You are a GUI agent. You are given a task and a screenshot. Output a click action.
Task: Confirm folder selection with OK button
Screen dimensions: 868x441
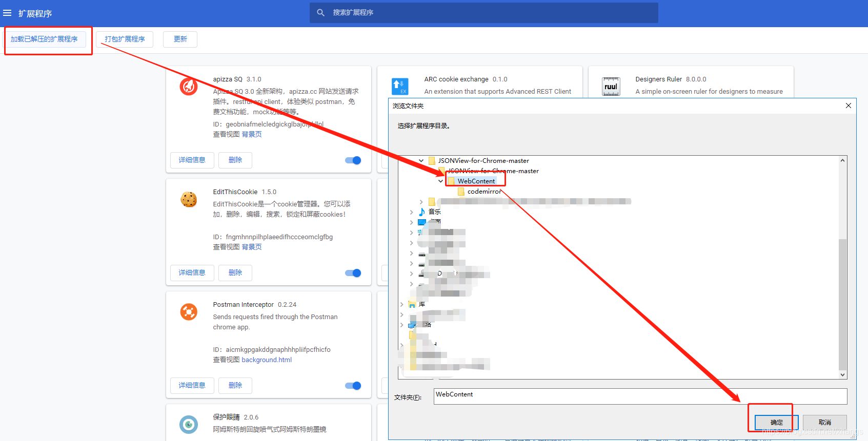[776, 423]
